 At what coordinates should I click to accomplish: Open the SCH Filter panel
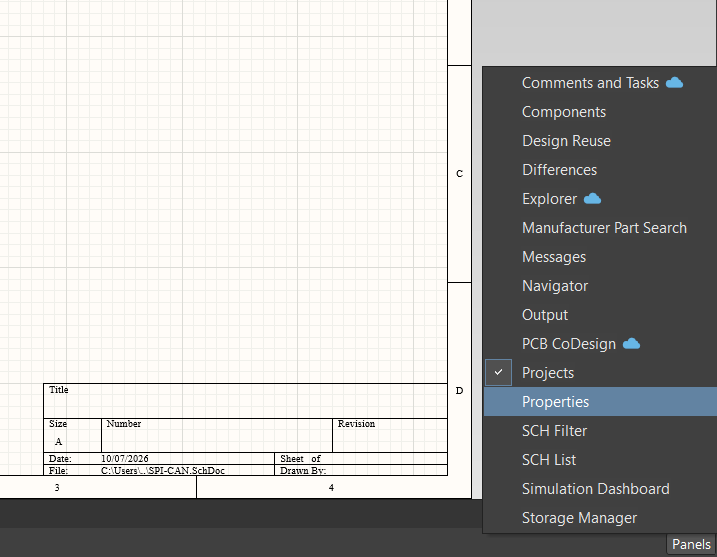600,431
